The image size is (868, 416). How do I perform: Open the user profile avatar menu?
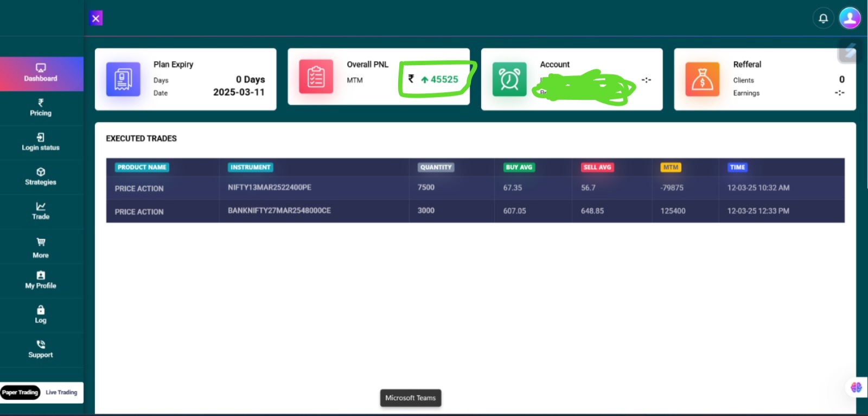point(850,18)
